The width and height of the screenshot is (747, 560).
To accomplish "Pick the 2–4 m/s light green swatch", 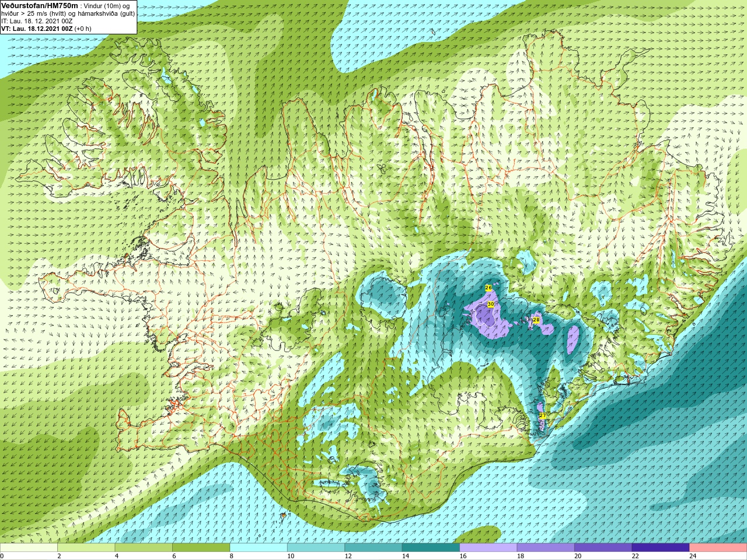I will (x=86, y=548).
